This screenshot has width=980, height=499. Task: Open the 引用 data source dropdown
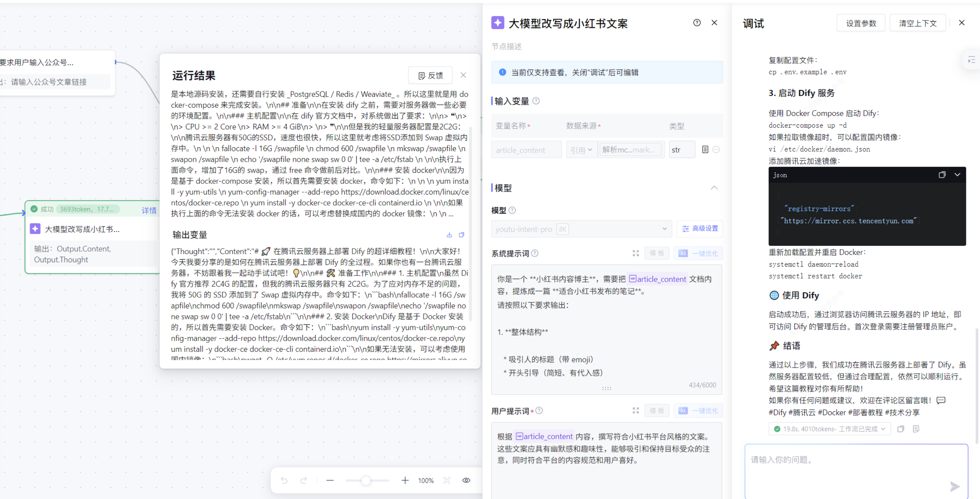[581, 150]
